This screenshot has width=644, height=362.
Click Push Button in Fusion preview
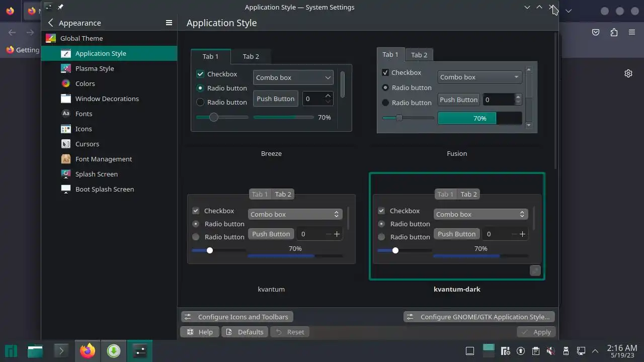(x=458, y=100)
